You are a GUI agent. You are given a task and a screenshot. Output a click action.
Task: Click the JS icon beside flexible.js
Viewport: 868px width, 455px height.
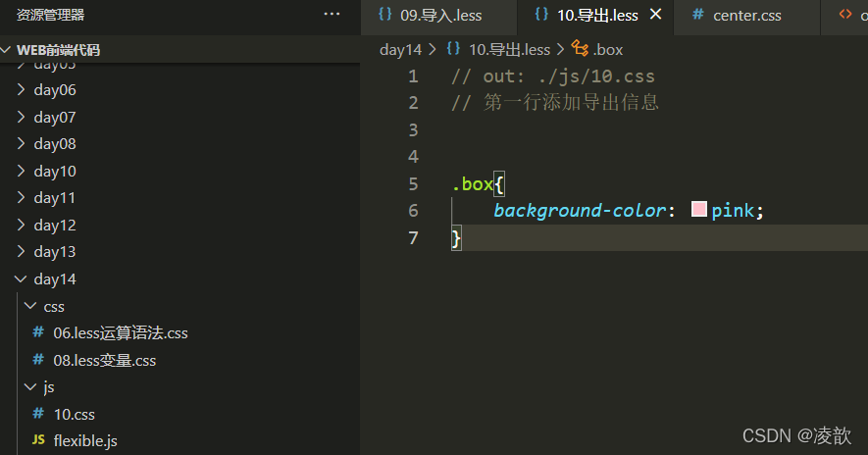tap(38, 440)
